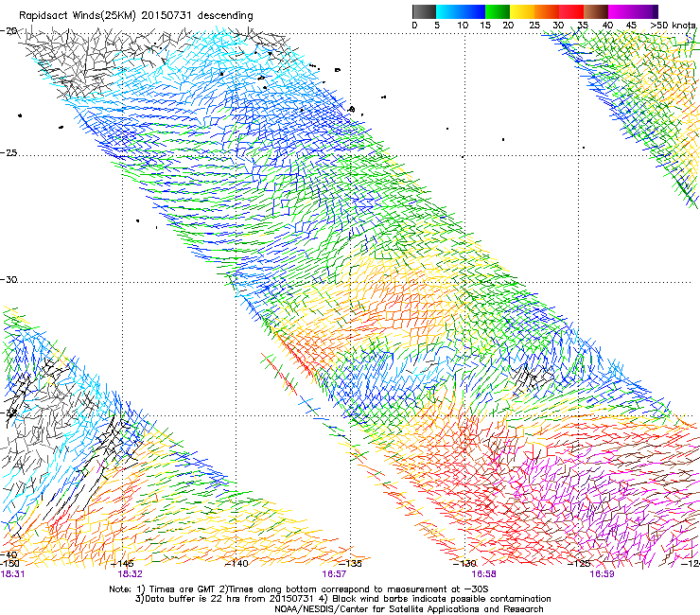Click the red 30-35 knots color band
This screenshot has width=700, height=615.
(x=571, y=11)
